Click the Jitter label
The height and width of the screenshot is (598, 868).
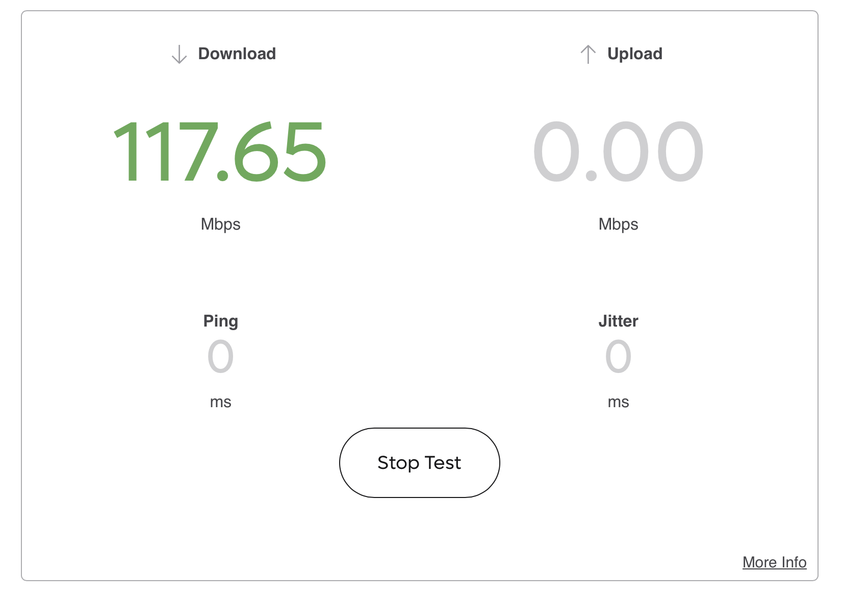coord(618,321)
